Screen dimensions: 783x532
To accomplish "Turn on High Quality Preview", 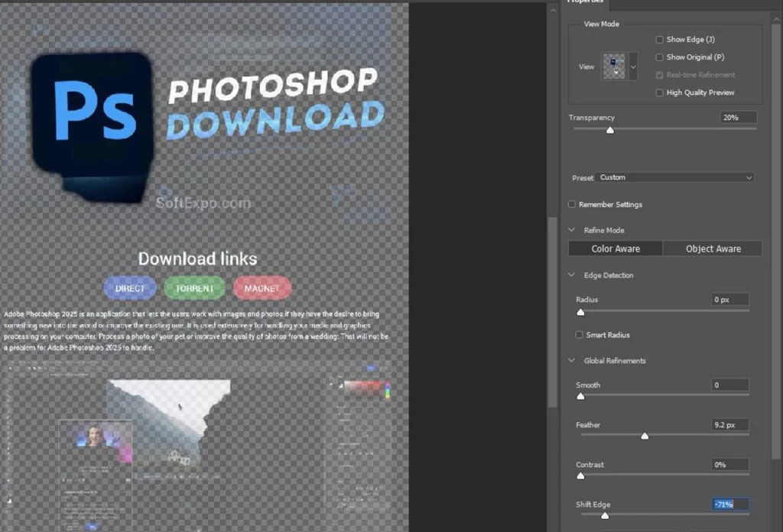I will 660,92.
